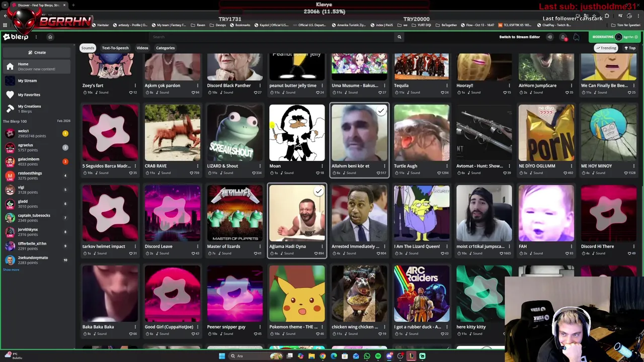Open weks1 leaderboard entry
The height and width of the screenshot is (362, 644).
pos(36,133)
